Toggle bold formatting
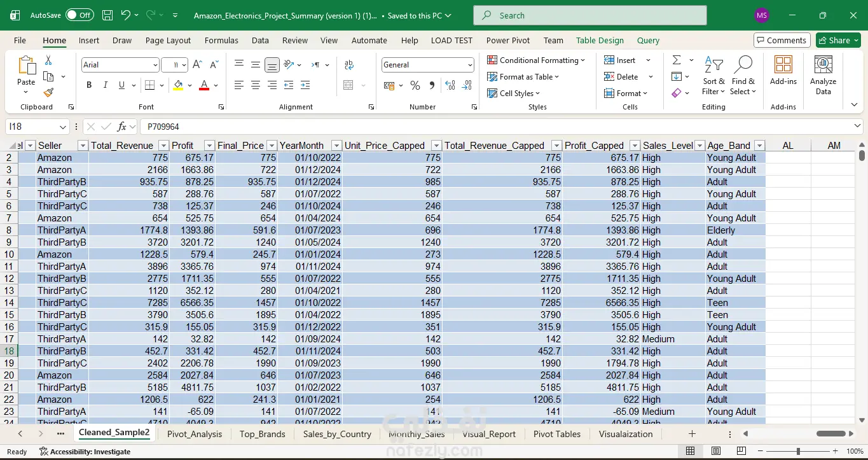Image resolution: width=868 pixels, height=460 pixels. coord(89,85)
